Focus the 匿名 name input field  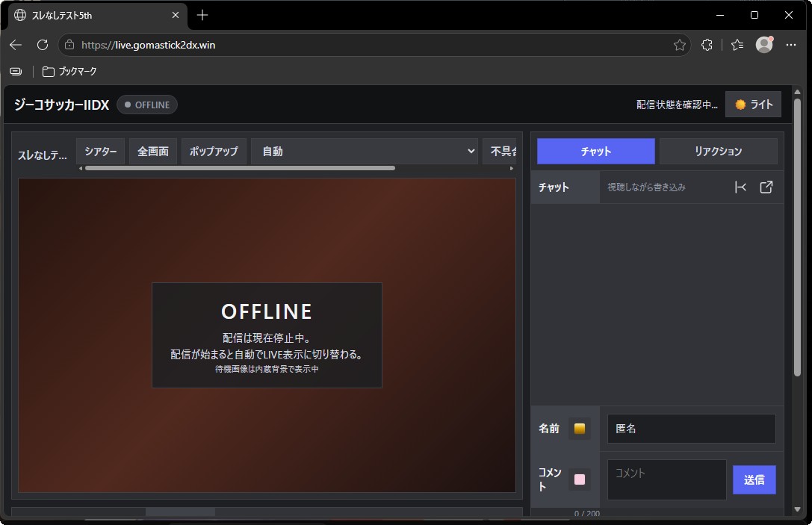coord(691,428)
